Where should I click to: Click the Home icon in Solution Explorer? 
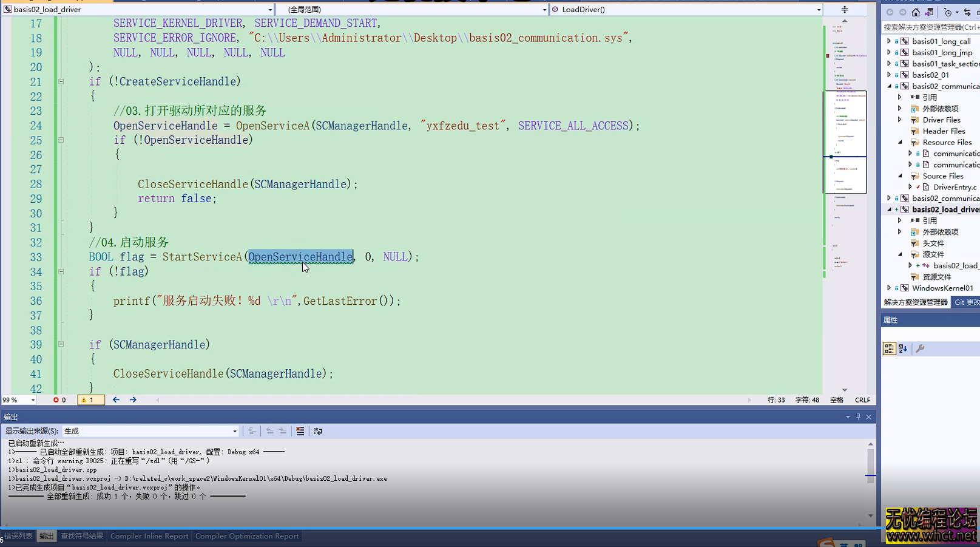[x=916, y=12]
